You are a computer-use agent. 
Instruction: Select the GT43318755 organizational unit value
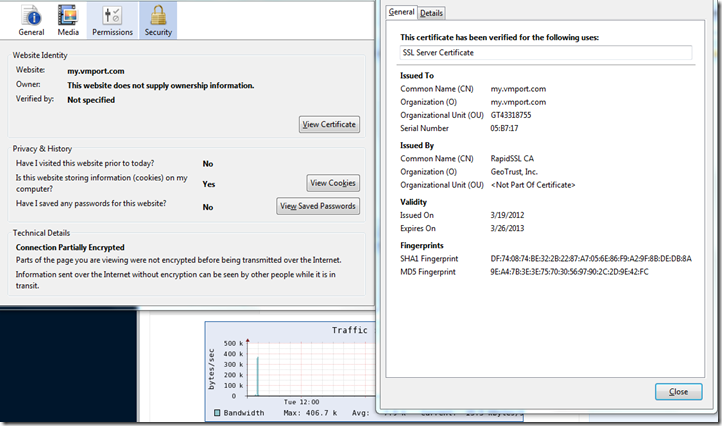[511, 115]
